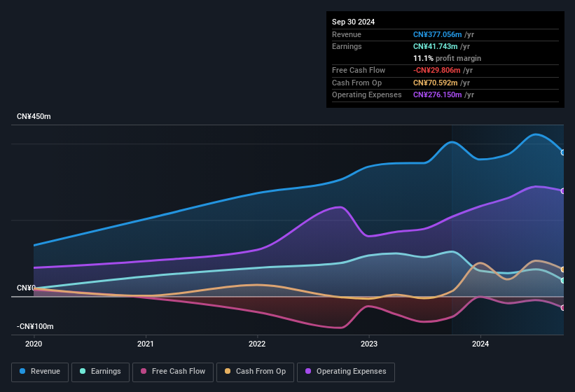This screenshot has width=575, height=392.
Task: Click the Operating Expenses endpoint marker
Action: tap(563, 191)
